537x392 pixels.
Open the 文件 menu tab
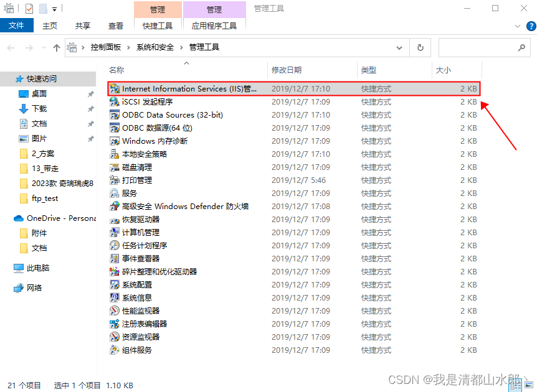[16, 26]
